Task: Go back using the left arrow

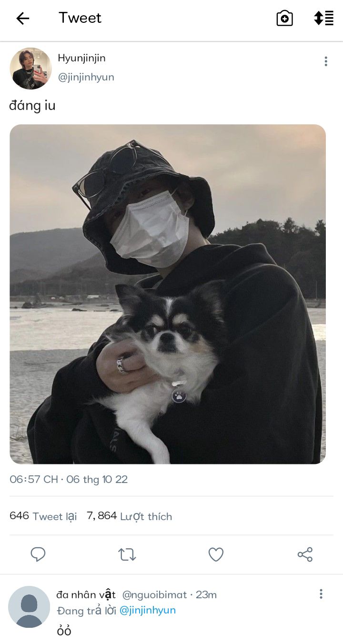Action: (23, 19)
